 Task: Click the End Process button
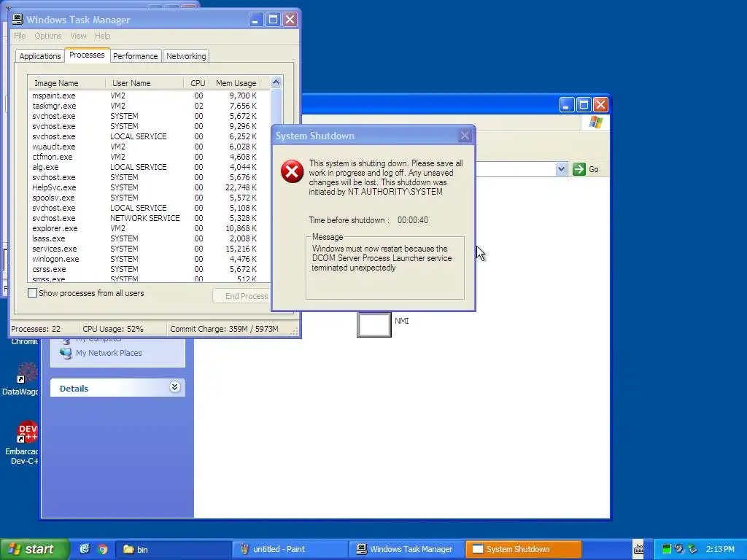coord(241,296)
